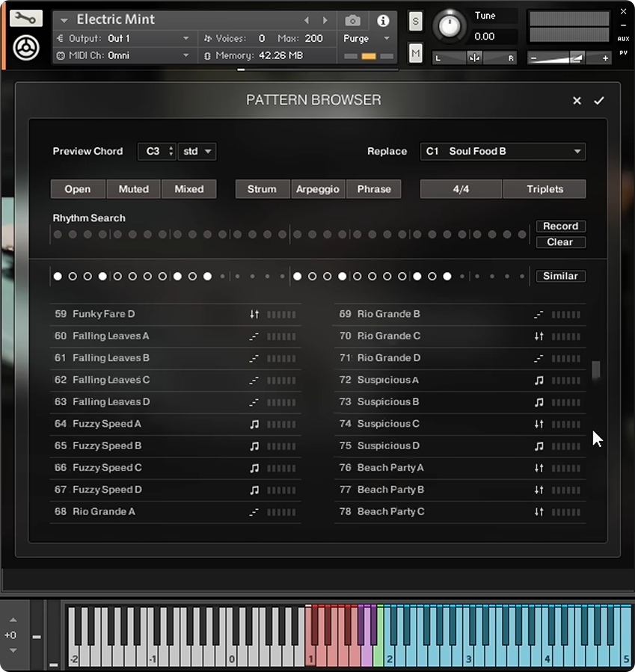This screenshot has height=672, width=635.
Task: Open instrument info icon
Action: [x=383, y=20]
